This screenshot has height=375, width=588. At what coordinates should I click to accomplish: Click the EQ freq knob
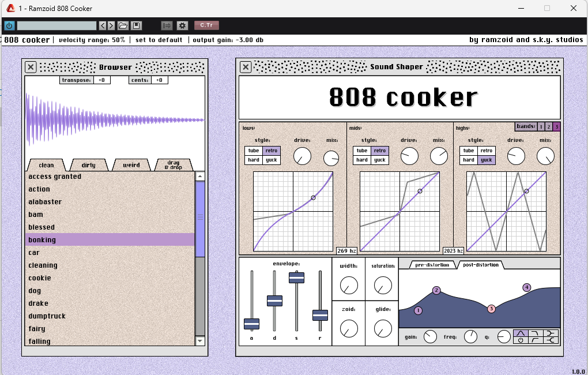(x=470, y=337)
